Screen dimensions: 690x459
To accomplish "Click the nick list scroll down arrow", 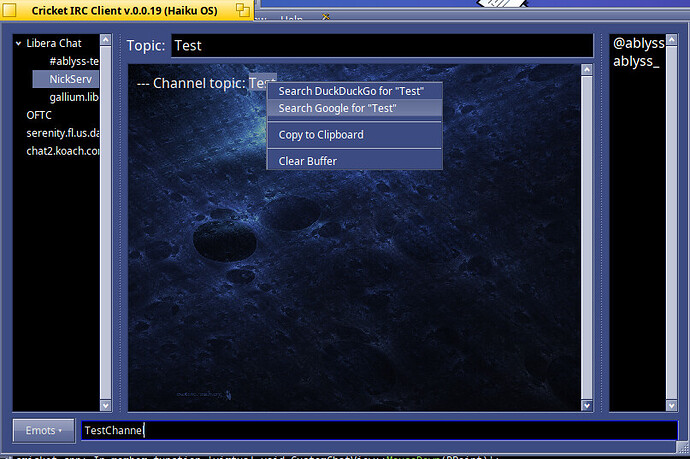I will (x=672, y=405).
